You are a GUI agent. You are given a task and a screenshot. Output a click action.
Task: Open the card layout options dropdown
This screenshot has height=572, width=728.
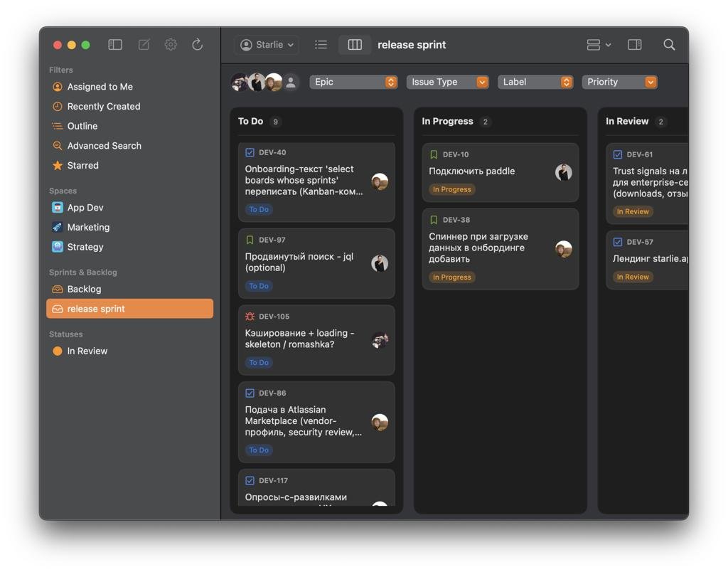tap(599, 45)
